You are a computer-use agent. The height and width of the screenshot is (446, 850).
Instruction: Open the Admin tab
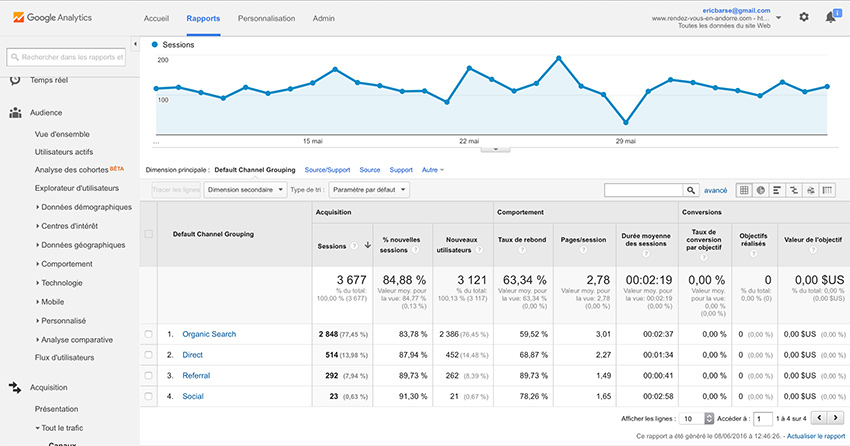pyautogui.click(x=324, y=19)
